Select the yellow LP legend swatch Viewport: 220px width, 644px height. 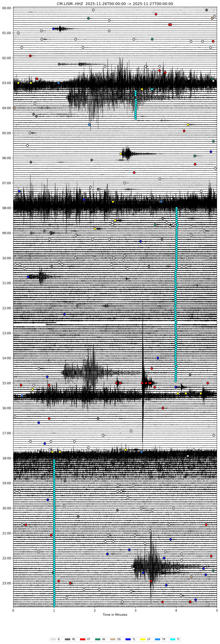click(143, 637)
